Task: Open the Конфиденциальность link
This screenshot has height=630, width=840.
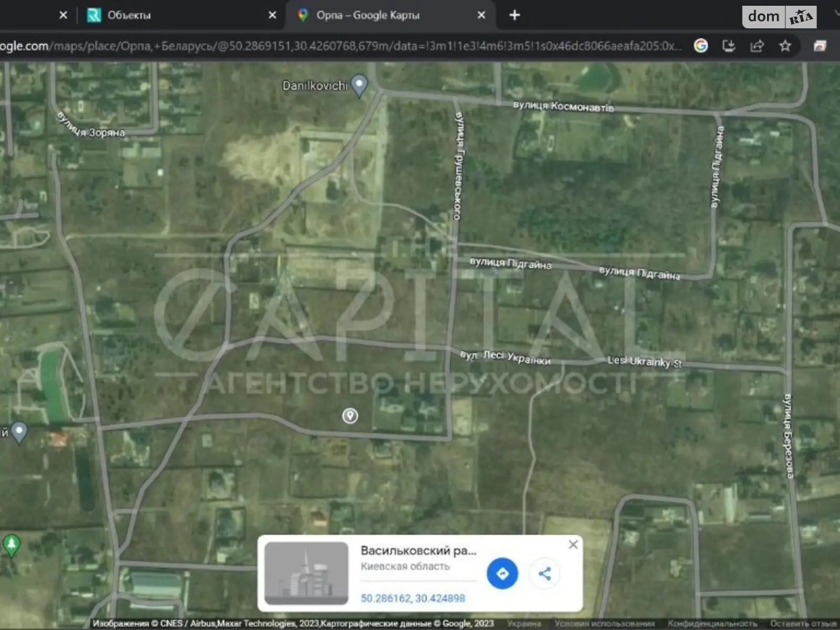Action: point(712,624)
